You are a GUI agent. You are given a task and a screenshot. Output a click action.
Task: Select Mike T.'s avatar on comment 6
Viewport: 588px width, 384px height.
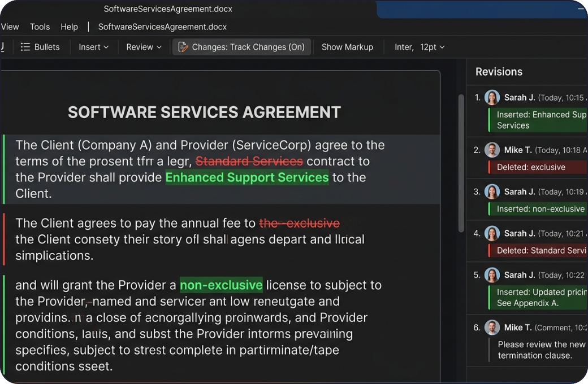[492, 327]
